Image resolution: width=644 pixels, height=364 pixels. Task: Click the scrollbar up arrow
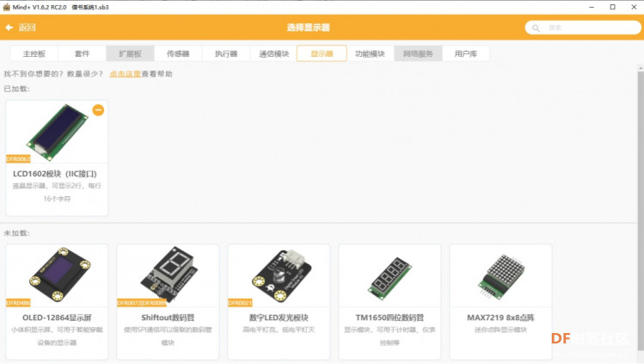(641, 68)
